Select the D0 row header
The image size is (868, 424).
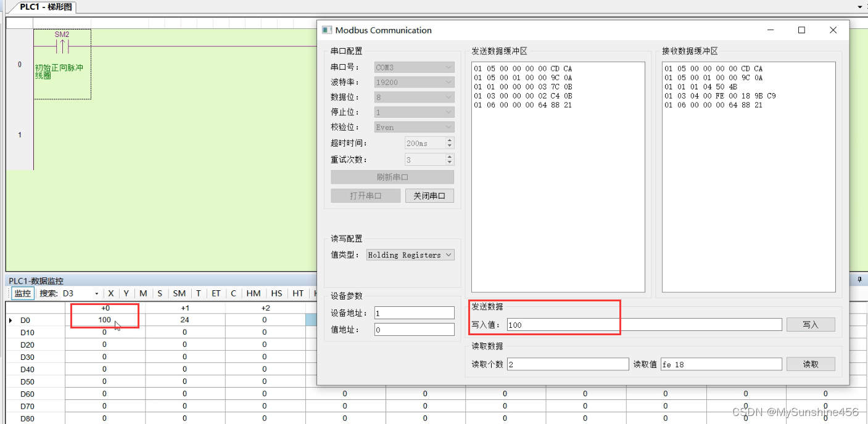coord(35,320)
